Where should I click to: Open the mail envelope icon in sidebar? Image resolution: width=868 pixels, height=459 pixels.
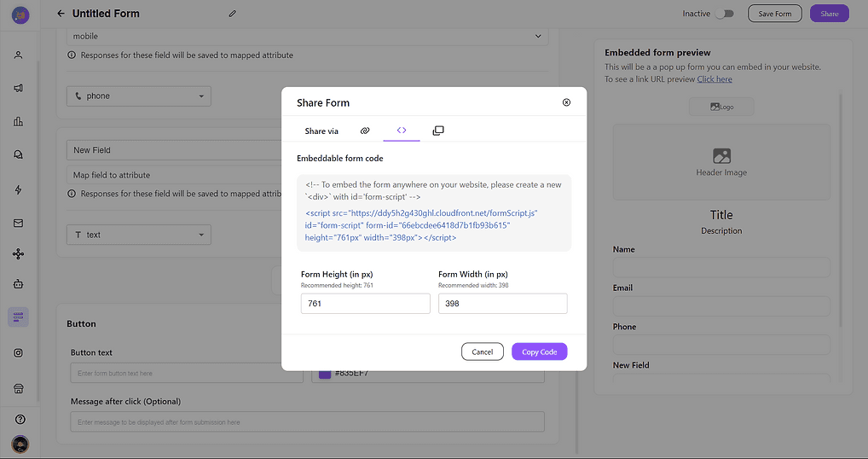click(x=18, y=224)
